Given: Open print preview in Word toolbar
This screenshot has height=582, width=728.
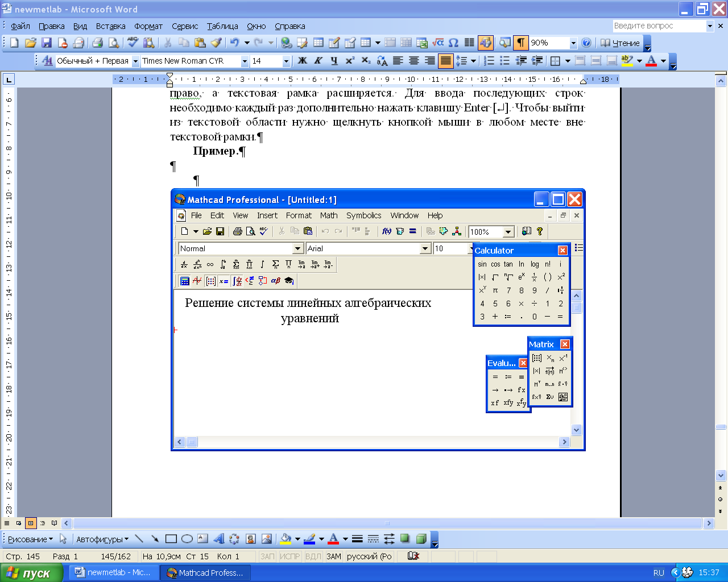Looking at the screenshot, I should pos(114,43).
